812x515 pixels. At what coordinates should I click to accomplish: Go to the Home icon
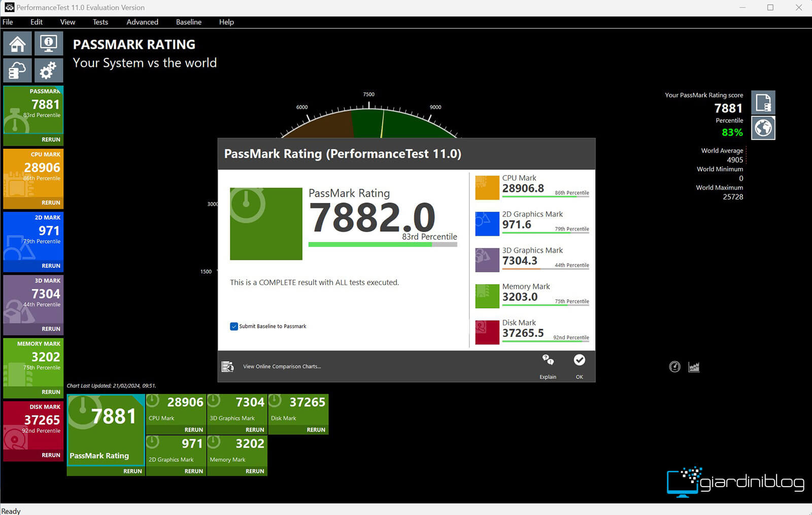click(x=18, y=44)
